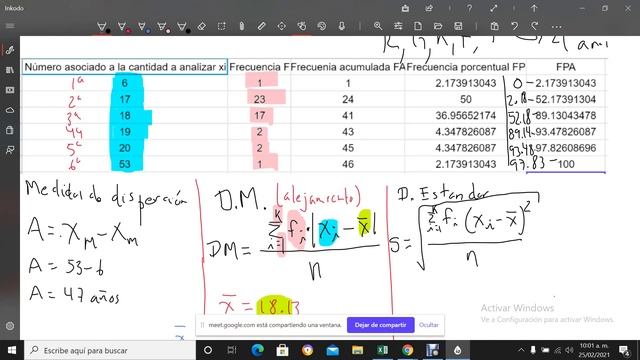Image resolution: width=640 pixels, height=360 pixels.
Task: Click the accumulated frequency cell '46'
Action: click(x=348, y=164)
